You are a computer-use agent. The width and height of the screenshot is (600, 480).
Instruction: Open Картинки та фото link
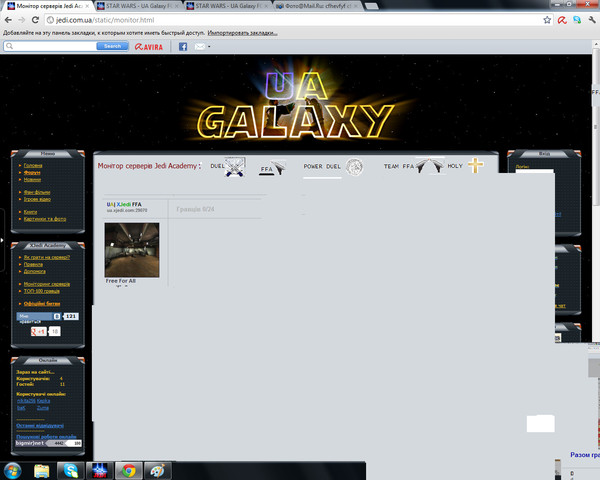pyautogui.click(x=45, y=219)
